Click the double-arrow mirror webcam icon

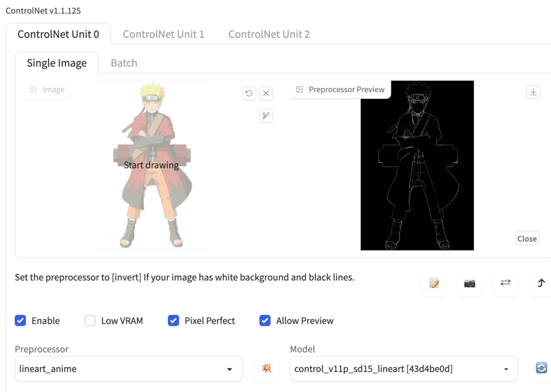[505, 283]
